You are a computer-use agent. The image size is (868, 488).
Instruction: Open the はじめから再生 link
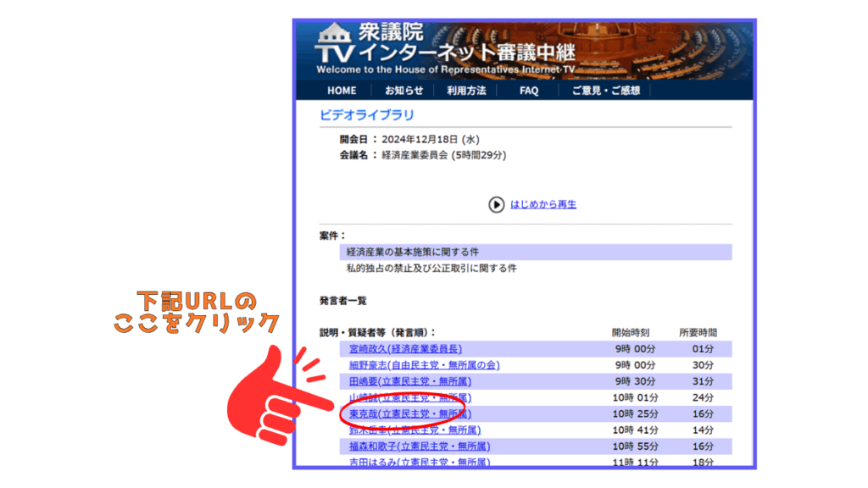click(543, 204)
